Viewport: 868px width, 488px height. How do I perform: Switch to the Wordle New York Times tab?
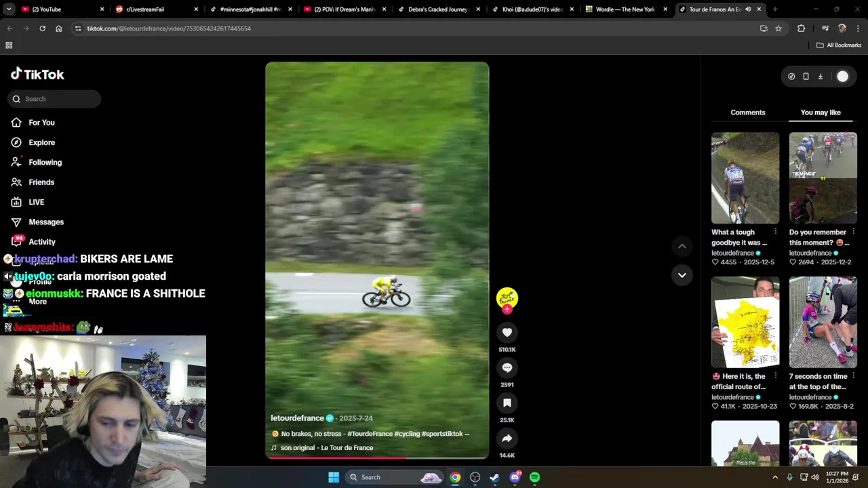[627, 9]
